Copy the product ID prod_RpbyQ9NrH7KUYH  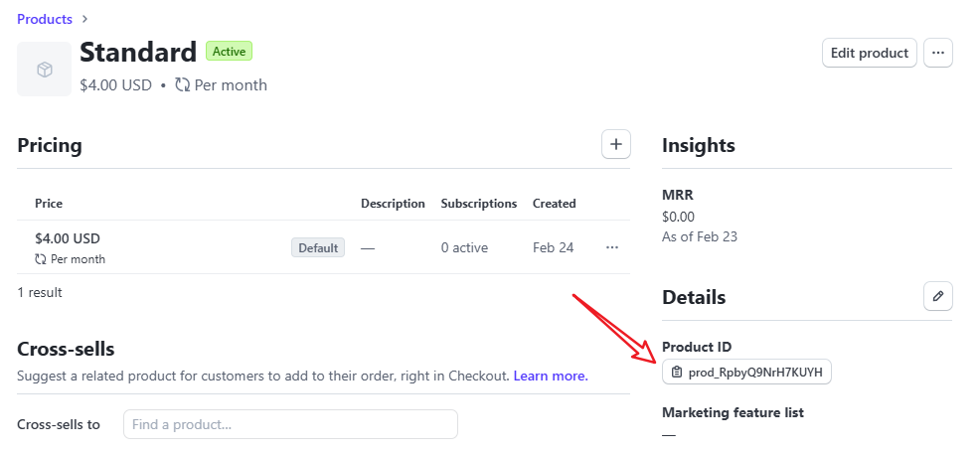(746, 373)
